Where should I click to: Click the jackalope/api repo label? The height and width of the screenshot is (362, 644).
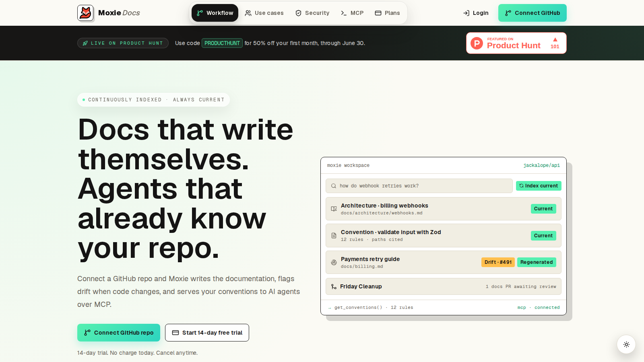(x=541, y=165)
